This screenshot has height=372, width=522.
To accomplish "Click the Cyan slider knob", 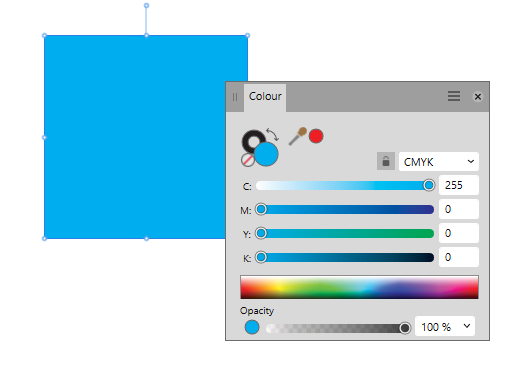I will click(x=429, y=185).
